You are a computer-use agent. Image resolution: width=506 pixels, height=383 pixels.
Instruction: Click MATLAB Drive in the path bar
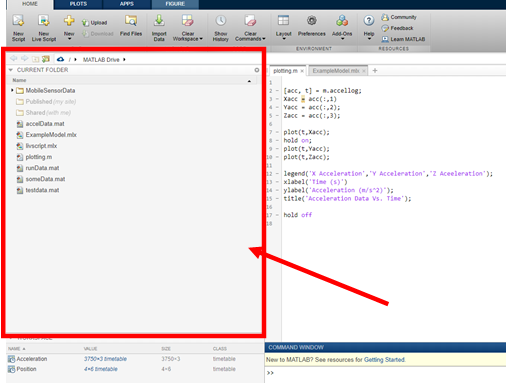pos(101,60)
